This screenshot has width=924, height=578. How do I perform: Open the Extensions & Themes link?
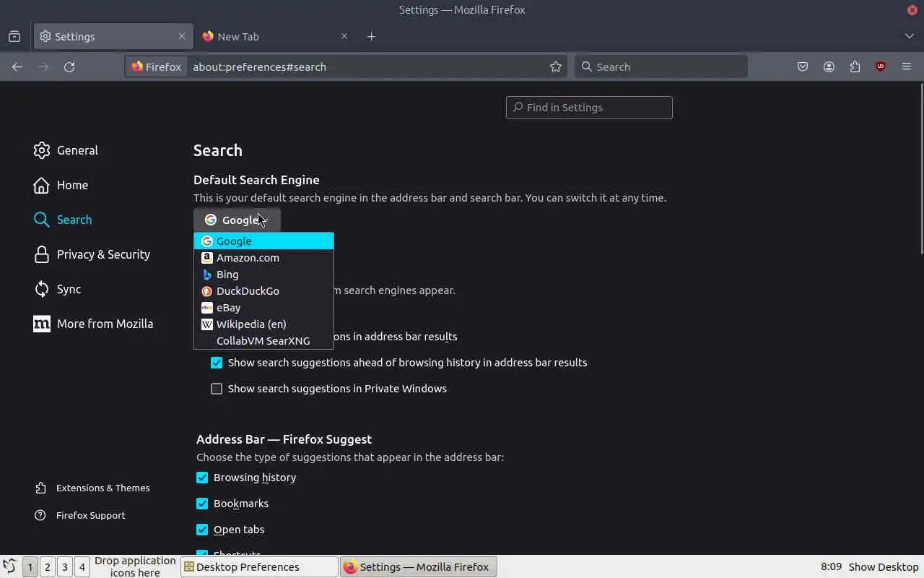click(92, 488)
